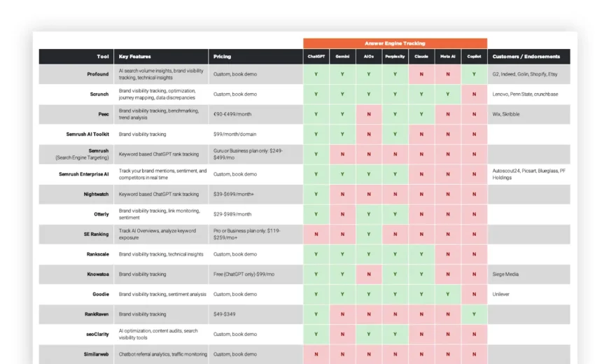609x364 pixels.
Task: Select Peec pricing €90-€499/month
Action: [232, 114]
